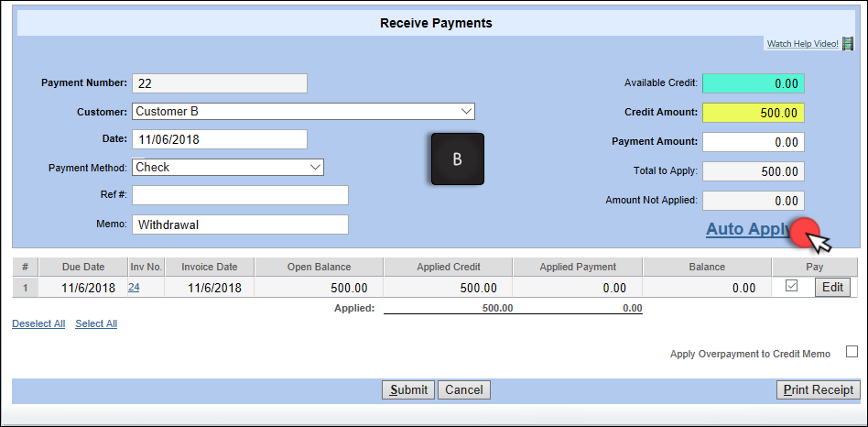The image size is (868, 427).
Task: Click the 11/6/2018 due date cell
Action: [x=83, y=288]
